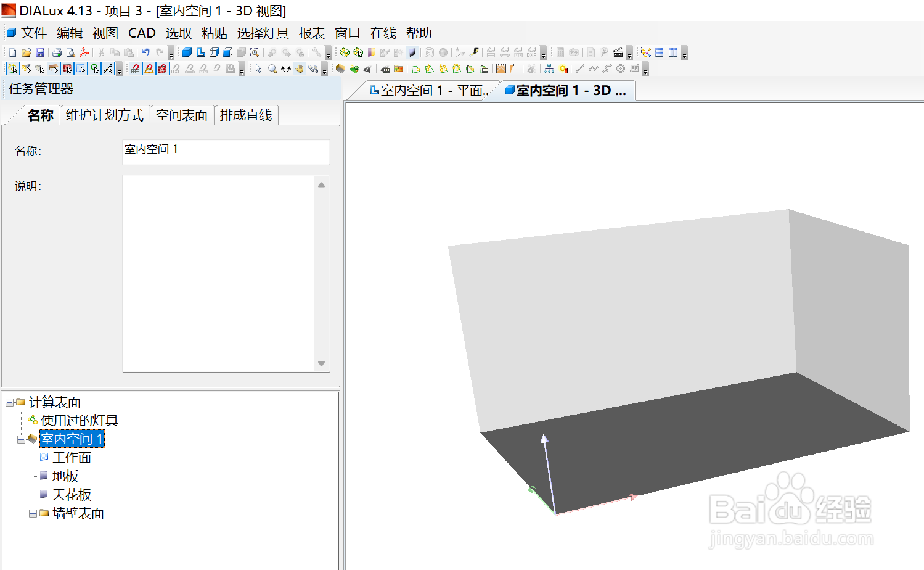Click the clapperboard video icon
The height and width of the screenshot is (570, 924).
618,52
